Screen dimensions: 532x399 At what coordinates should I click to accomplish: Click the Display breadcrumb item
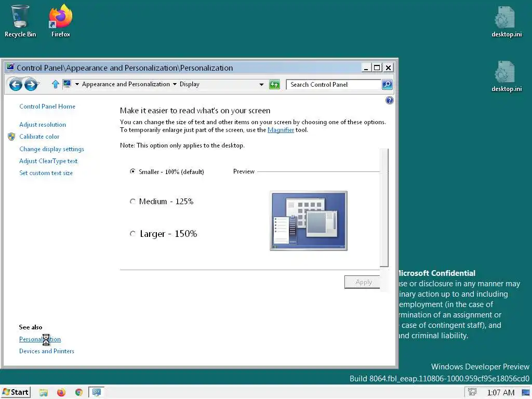(189, 84)
